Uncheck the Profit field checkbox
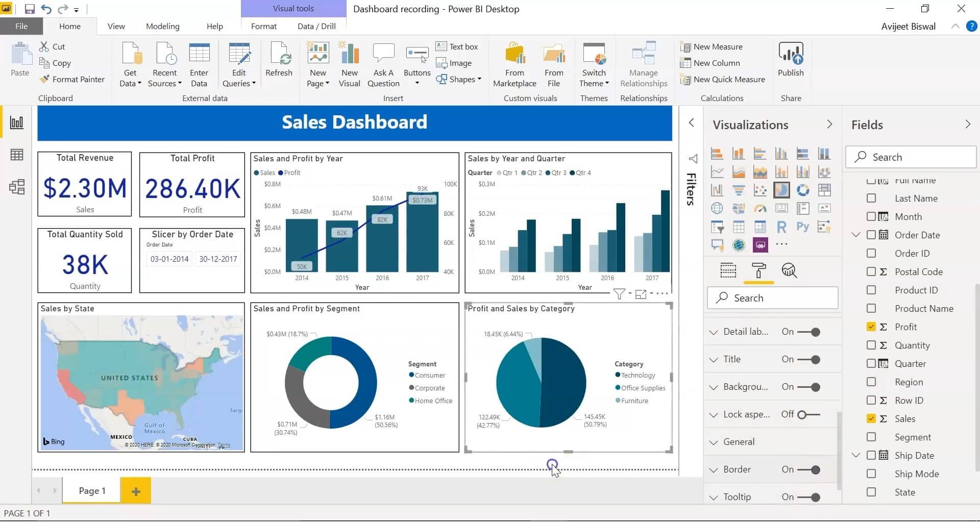 pyautogui.click(x=871, y=327)
